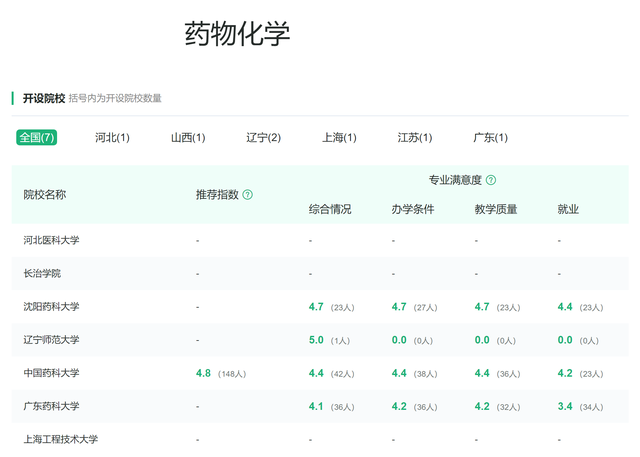Click the 开设院校 section heading

click(44, 98)
